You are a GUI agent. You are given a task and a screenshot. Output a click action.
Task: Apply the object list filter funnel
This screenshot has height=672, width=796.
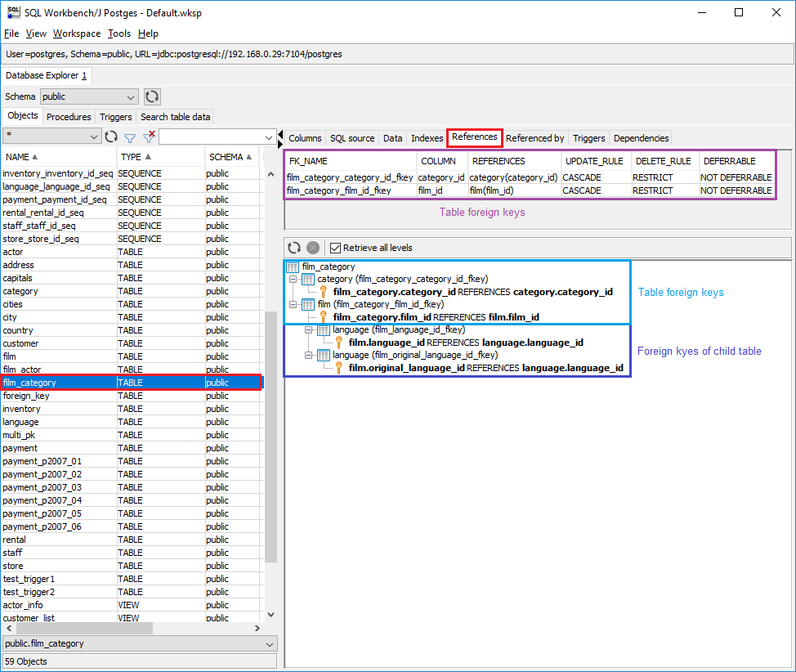[129, 137]
